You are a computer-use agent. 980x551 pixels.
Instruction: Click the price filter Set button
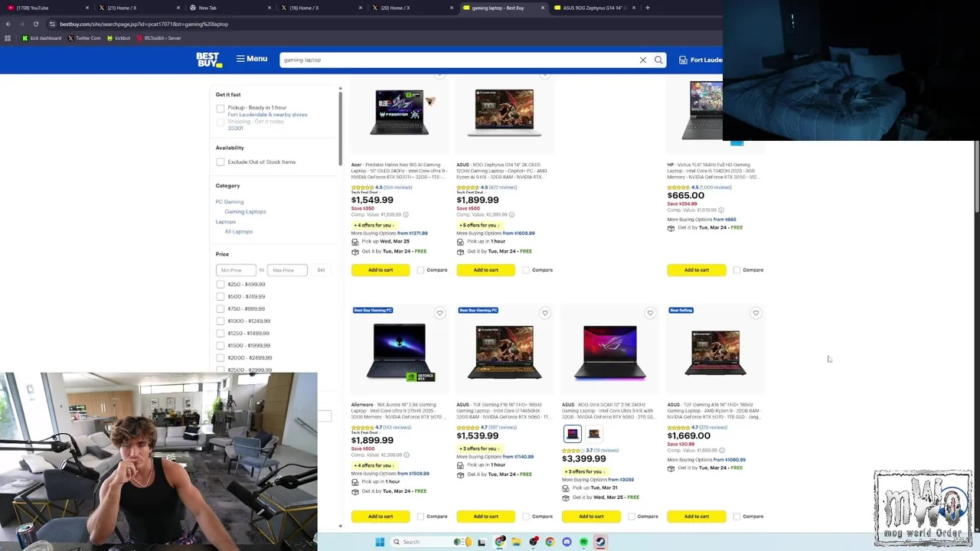(x=321, y=270)
